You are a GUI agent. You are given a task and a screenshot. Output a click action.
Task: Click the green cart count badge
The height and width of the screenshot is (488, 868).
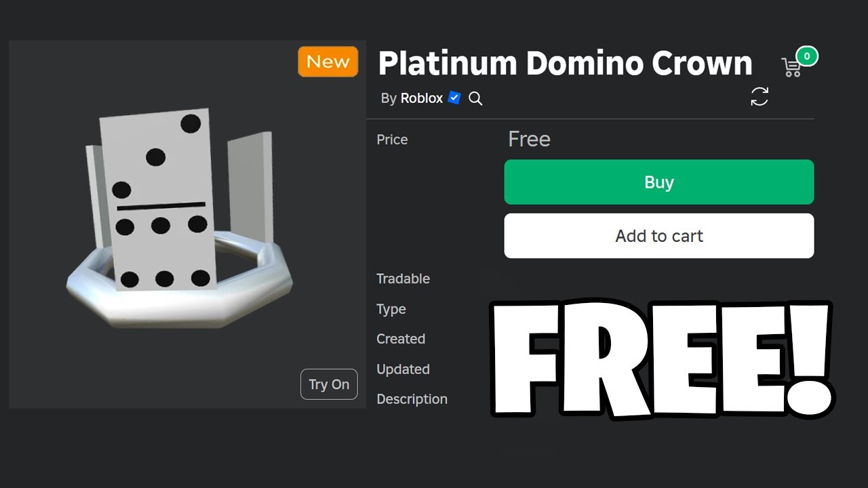click(x=807, y=56)
